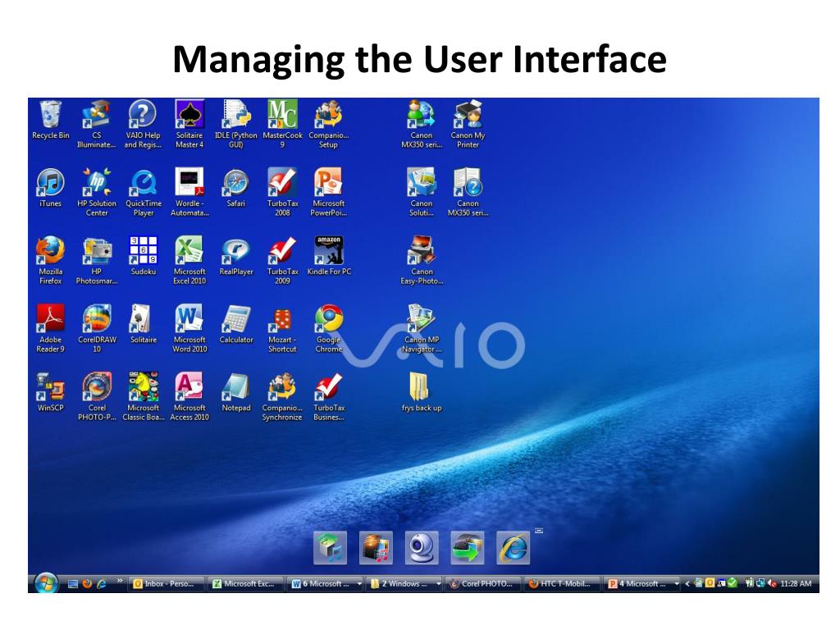Image resolution: width=840 pixels, height=630 pixels.
Task: Open the Solitaire card game icon
Action: 143,324
